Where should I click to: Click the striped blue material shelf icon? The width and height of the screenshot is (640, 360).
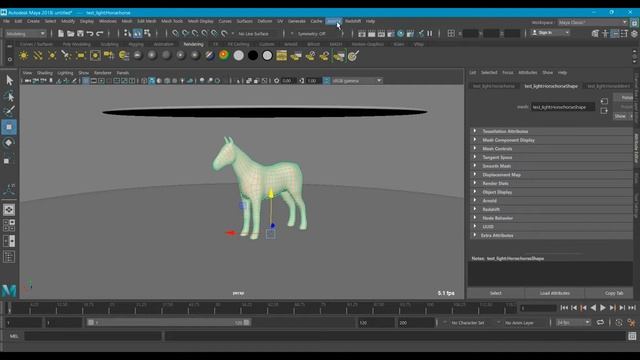click(x=210, y=55)
